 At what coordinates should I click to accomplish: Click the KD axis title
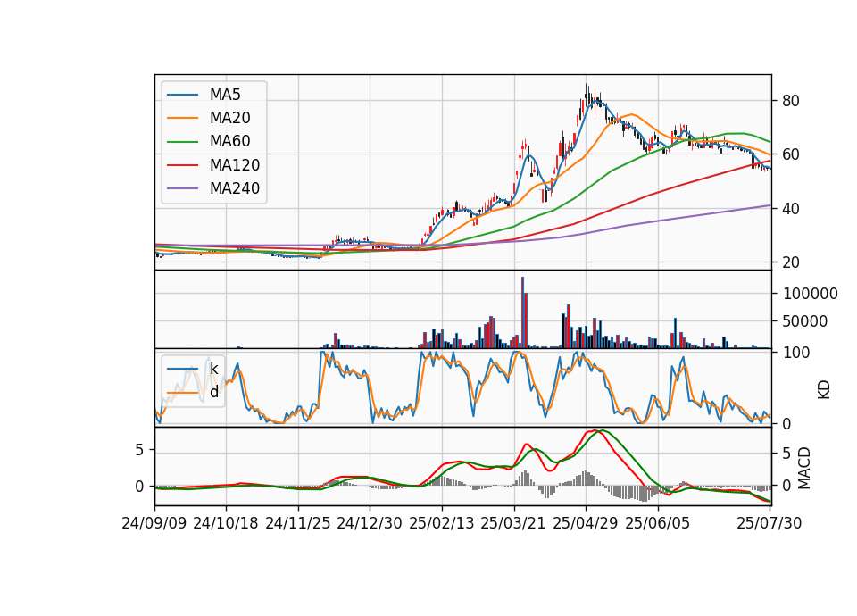click(x=824, y=390)
